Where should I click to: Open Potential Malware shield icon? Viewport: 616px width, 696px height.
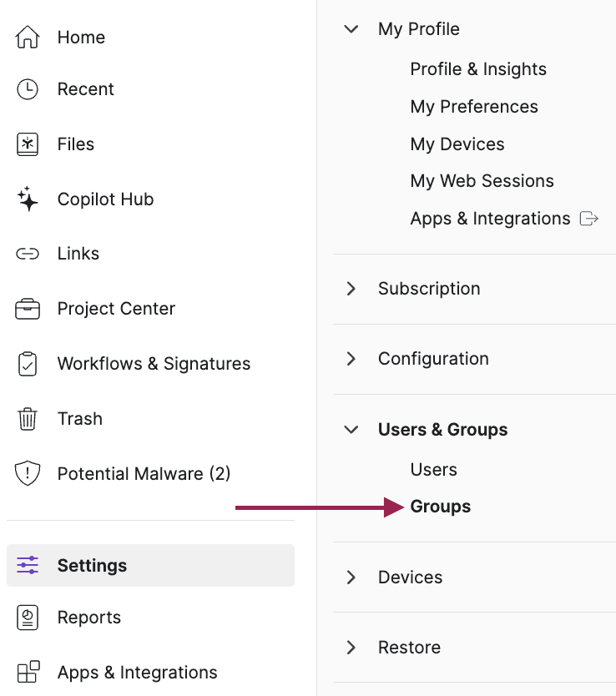click(28, 474)
